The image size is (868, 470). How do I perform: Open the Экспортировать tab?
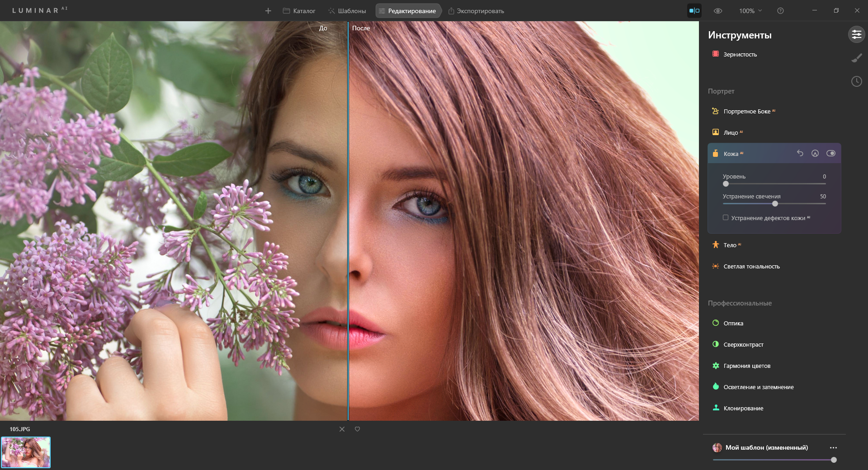click(476, 11)
